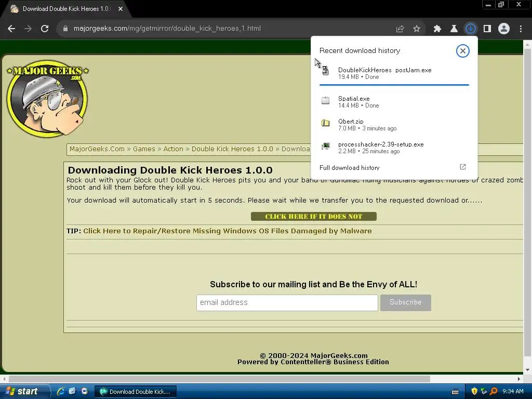The image size is (532, 399).
Task: Open the profile avatar icon
Action: 504,29
